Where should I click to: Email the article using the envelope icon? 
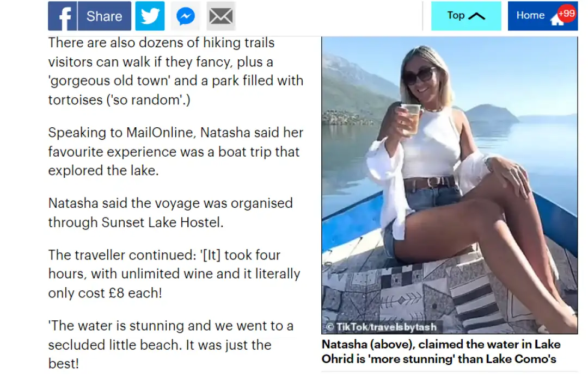221,16
